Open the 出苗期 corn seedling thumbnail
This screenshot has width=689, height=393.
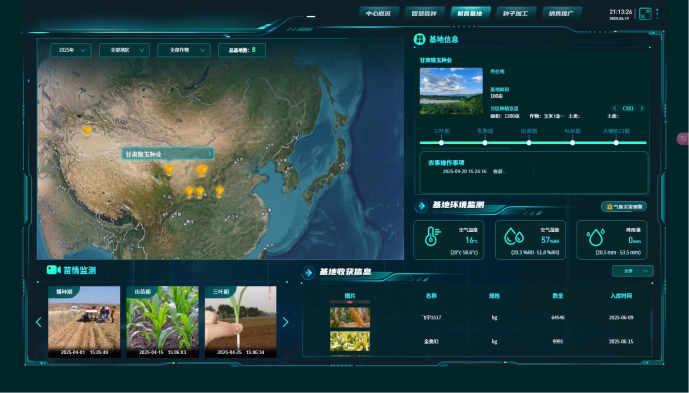(x=162, y=322)
